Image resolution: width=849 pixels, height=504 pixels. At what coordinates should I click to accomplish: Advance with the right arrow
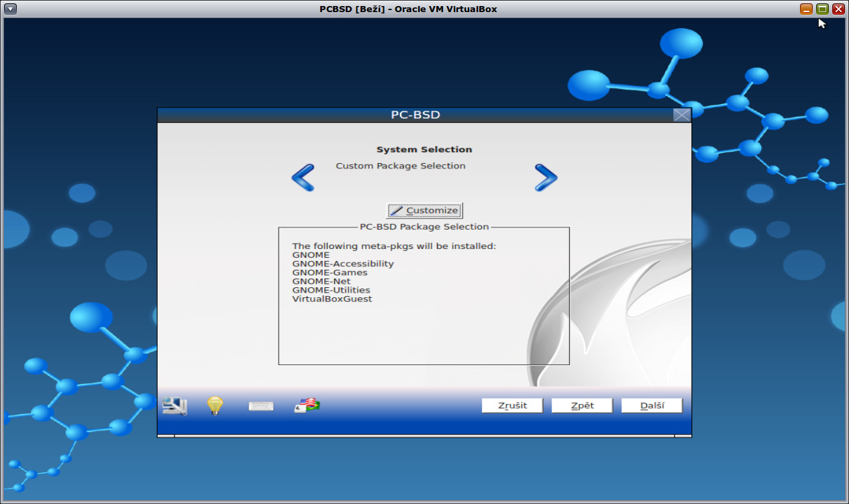tap(546, 177)
